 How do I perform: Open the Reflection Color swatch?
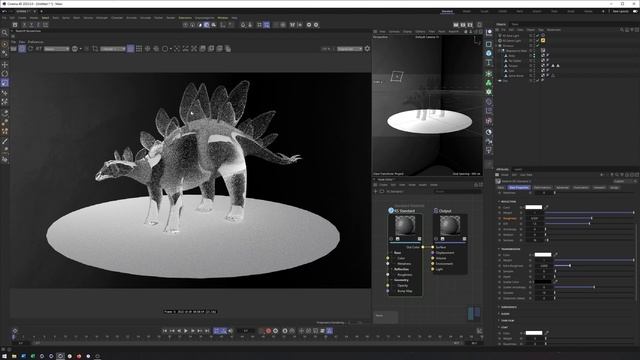coord(534,207)
